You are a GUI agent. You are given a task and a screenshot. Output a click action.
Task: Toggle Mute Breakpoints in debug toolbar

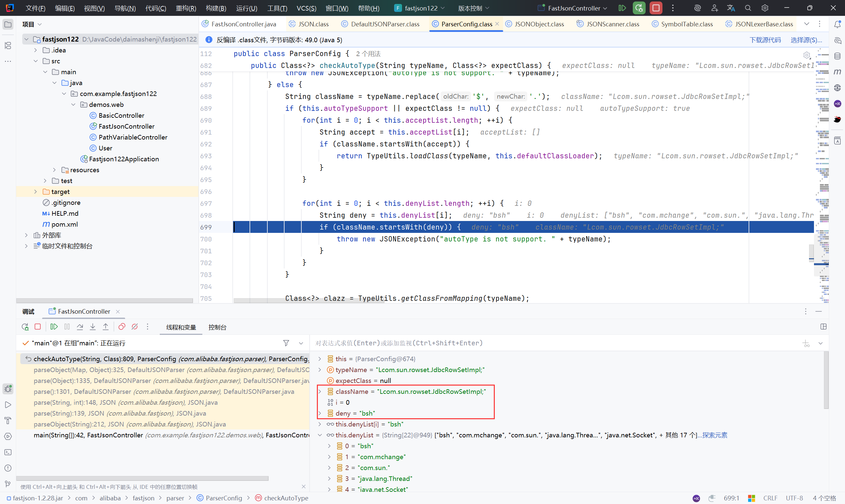point(135,327)
